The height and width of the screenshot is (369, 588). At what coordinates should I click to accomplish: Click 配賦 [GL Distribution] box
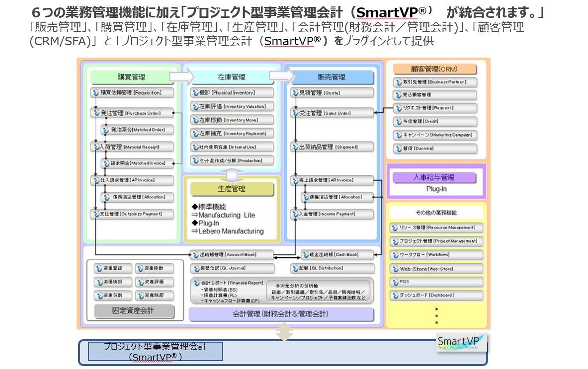point(332,268)
